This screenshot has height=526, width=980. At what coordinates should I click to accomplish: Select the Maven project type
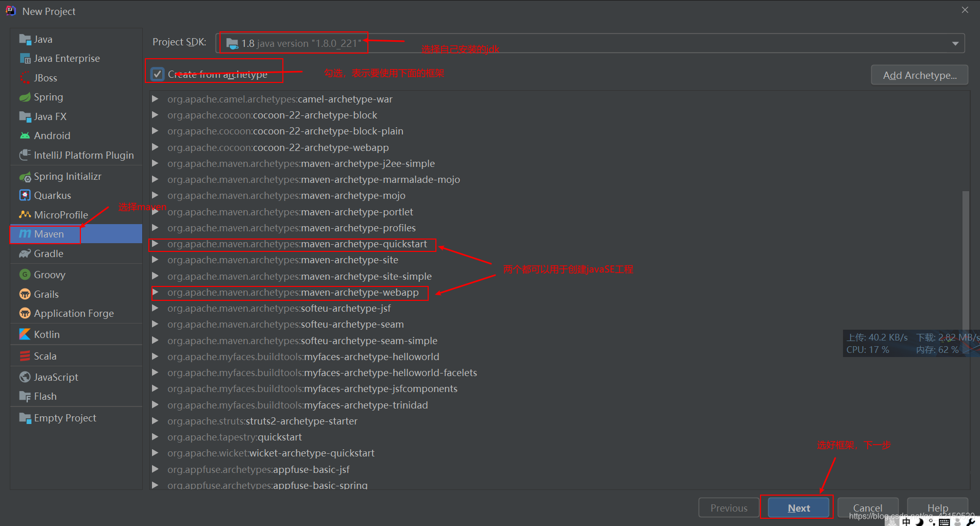76,234
